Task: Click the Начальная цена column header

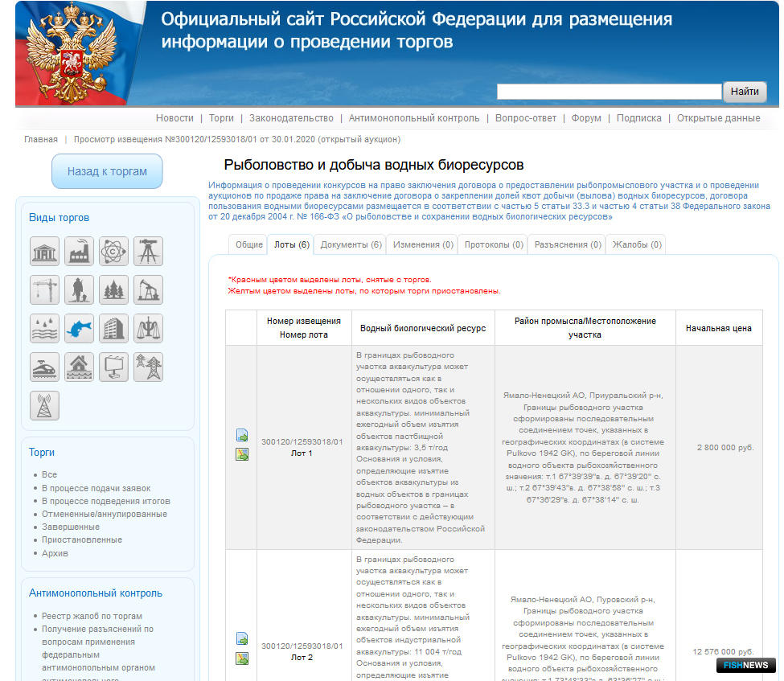Action: [x=719, y=329]
